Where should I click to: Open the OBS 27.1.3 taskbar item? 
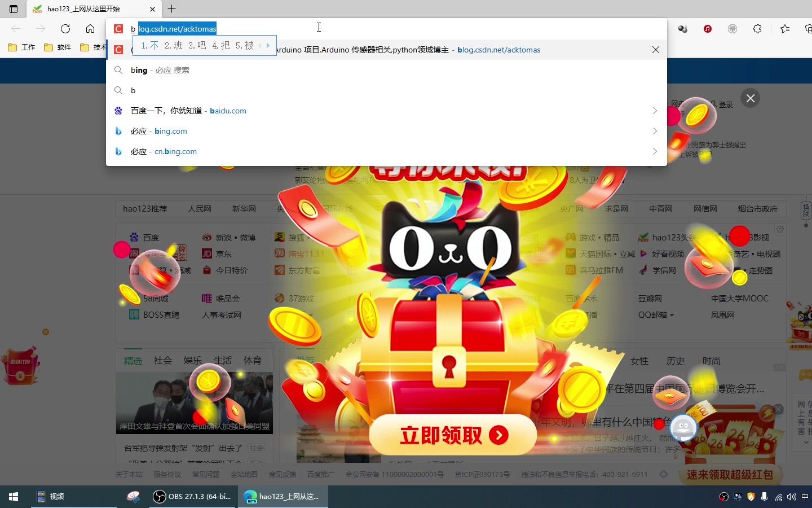(x=193, y=496)
